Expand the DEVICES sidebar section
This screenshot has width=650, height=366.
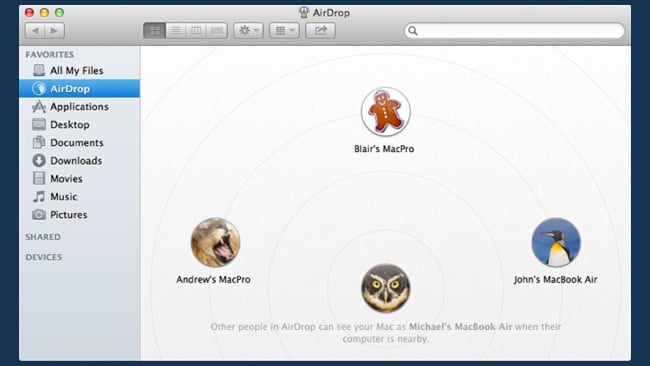44,257
